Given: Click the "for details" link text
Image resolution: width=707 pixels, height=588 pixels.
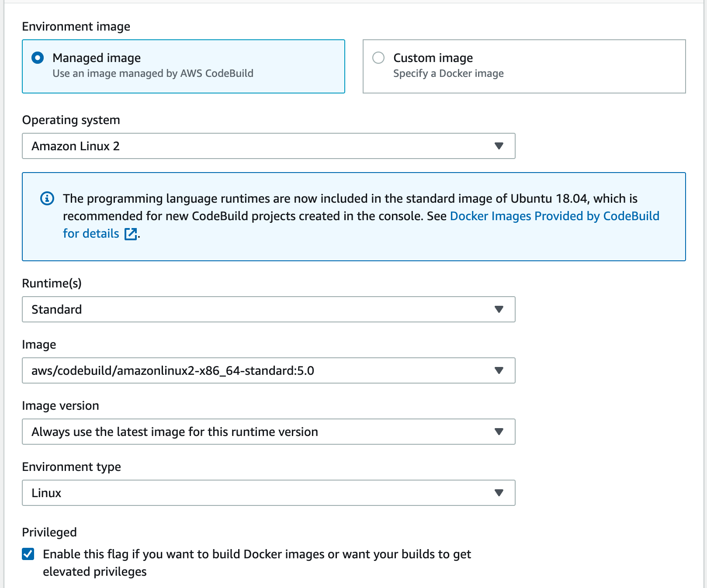Looking at the screenshot, I should click(x=90, y=233).
